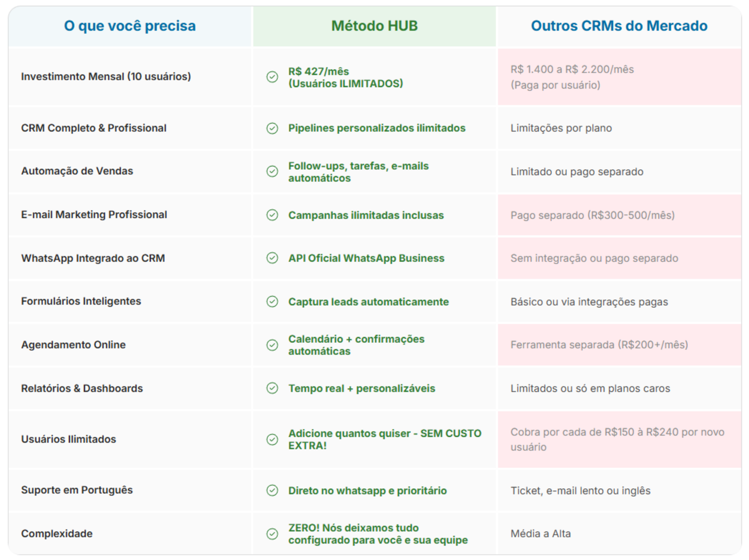The image size is (749, 560).
Task: Click check icon beside Campanhas ilimitadas inclusas
Action: coord(272,215)
